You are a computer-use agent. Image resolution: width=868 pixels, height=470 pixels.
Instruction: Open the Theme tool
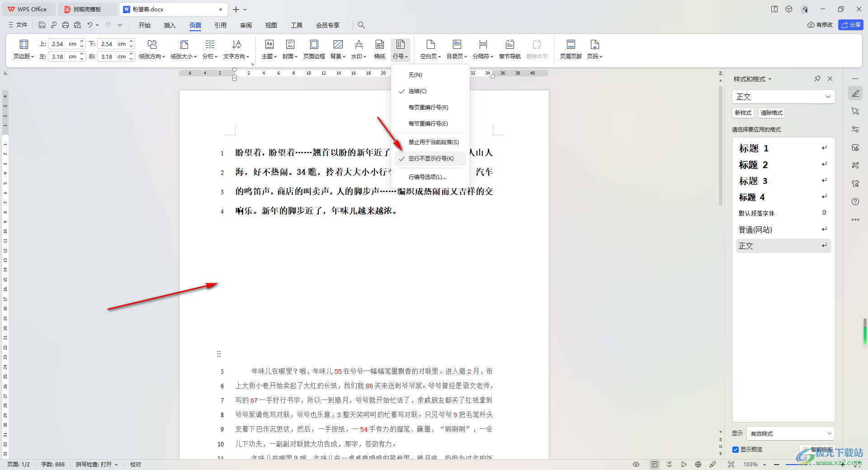269,49
